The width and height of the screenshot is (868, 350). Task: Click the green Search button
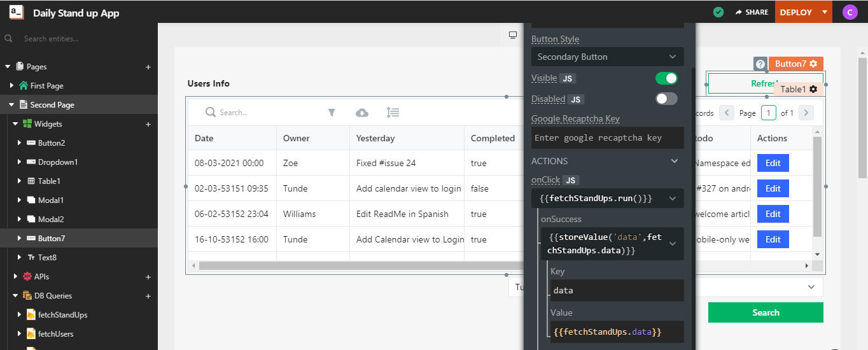766,312
